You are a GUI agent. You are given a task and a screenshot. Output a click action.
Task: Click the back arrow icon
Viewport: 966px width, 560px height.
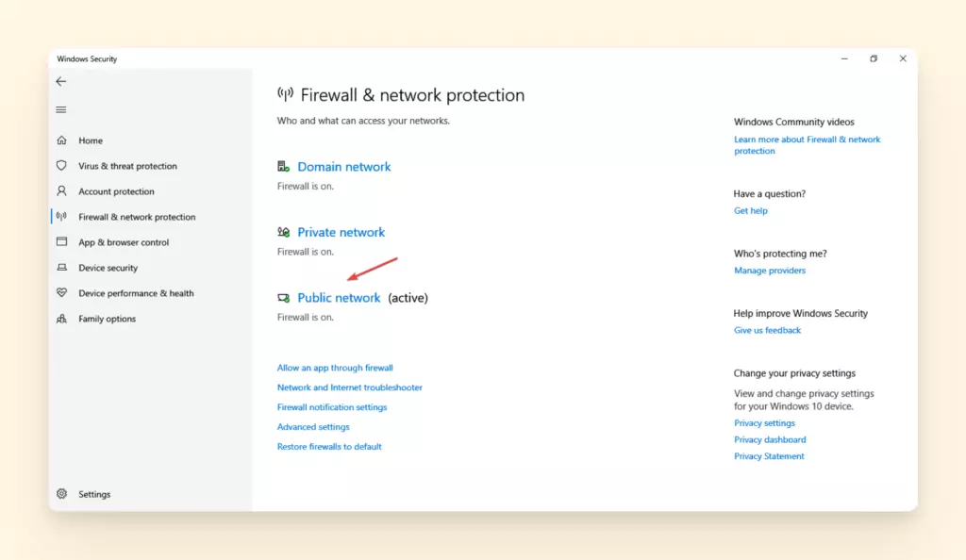[x=61, y=81]
